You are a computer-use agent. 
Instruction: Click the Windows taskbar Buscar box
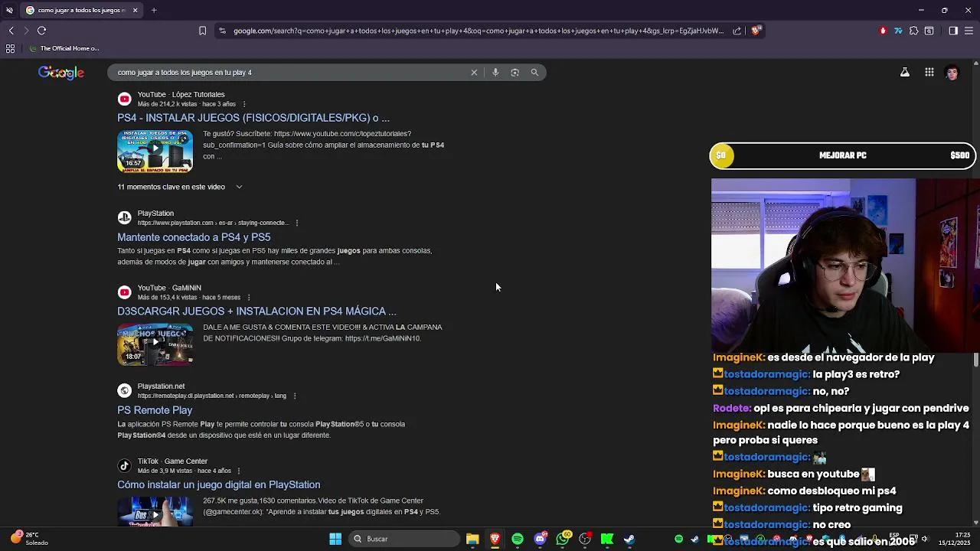(x=403, y=539)
